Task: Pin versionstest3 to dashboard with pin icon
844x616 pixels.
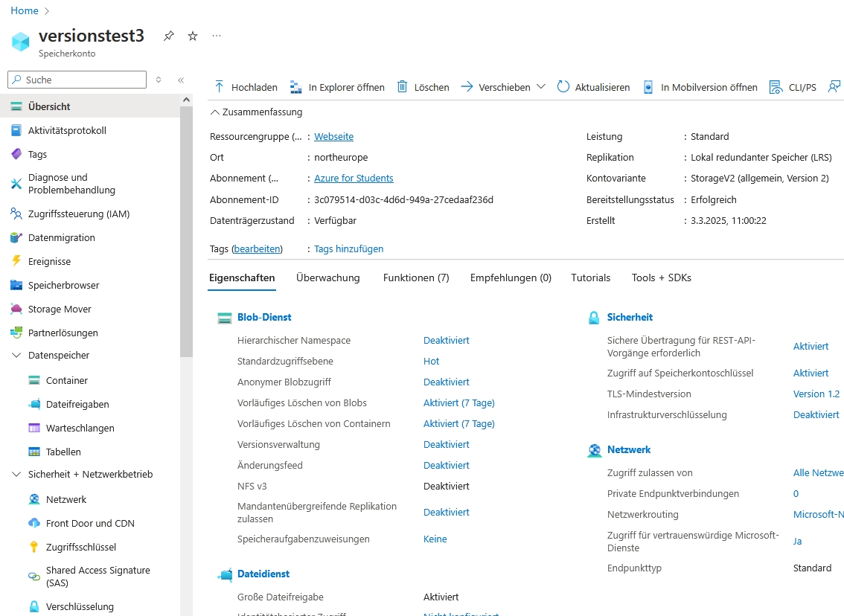Action: [x=169, y=36]
